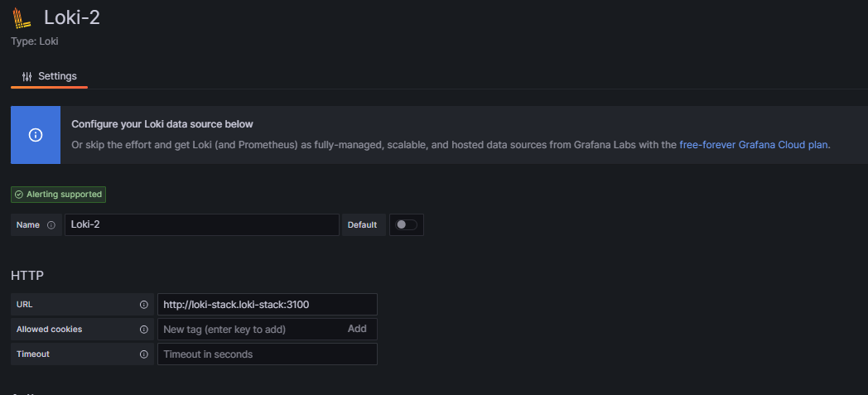
Task: Click the Loki logo icon
Action: tap(22, 18)
